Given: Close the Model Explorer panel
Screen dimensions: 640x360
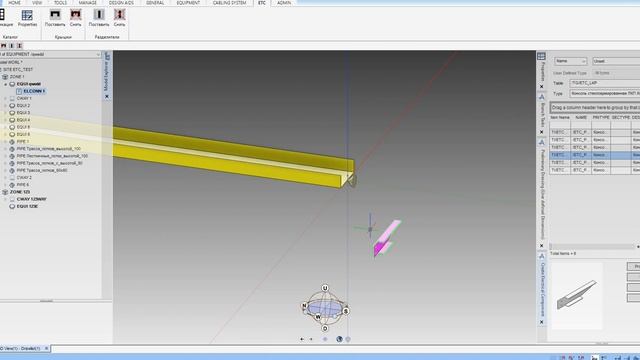Looking at the screenshot, I should tap(107, 97).
